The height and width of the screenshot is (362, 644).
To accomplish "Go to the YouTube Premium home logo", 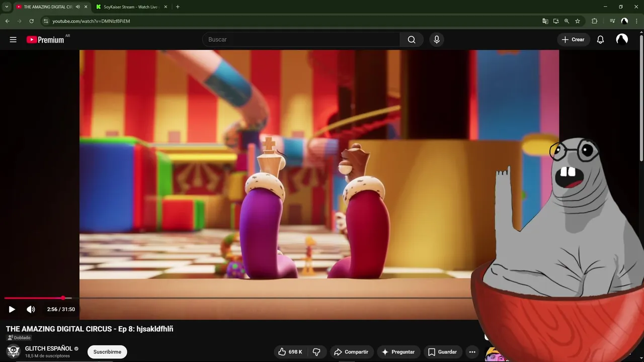I will point(45,40).
